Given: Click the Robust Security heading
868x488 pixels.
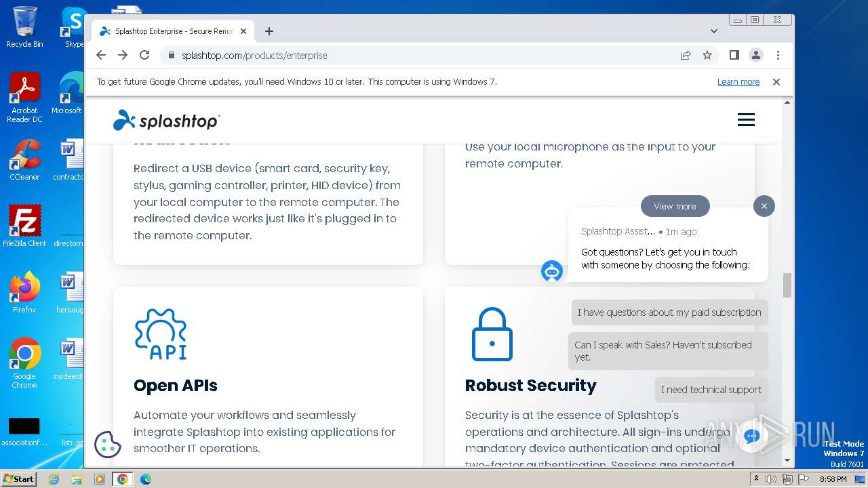Looking at the screenshot, I should [531, 386].
